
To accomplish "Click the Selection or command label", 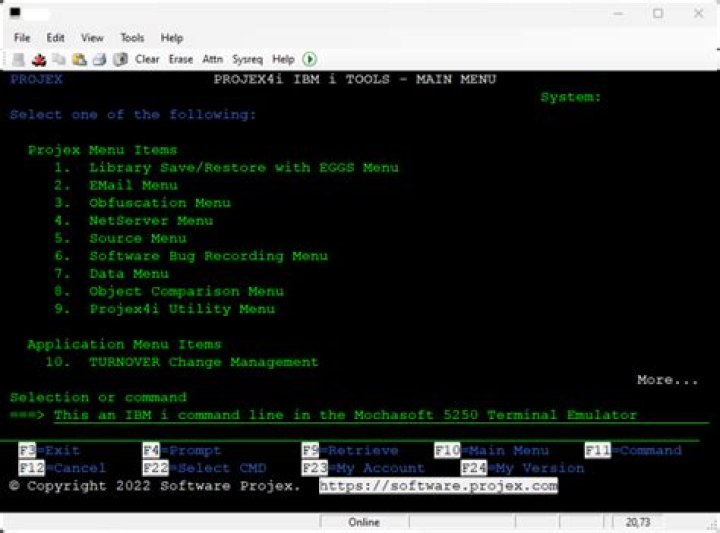I will pos(98,398).
